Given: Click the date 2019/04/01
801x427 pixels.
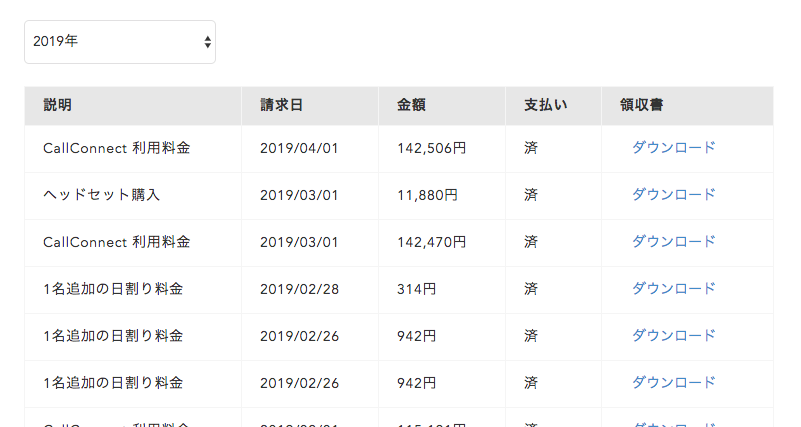Looking at the screenshot, I should [299, 149].
